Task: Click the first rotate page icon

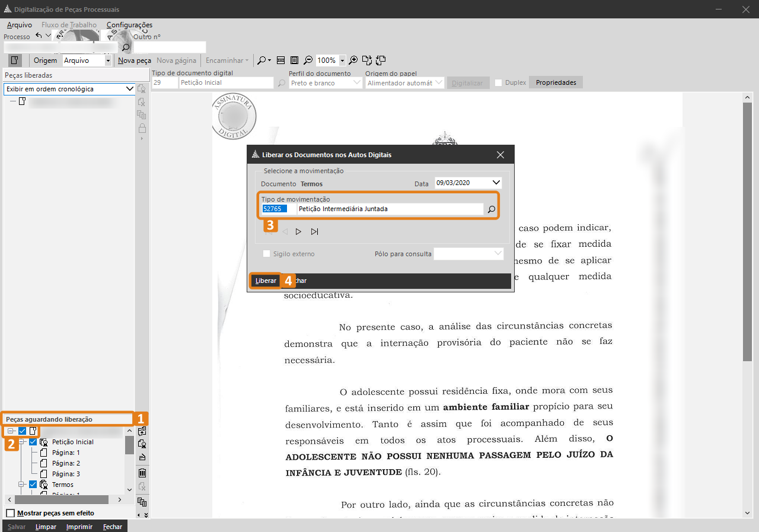Action: point(367,60)
